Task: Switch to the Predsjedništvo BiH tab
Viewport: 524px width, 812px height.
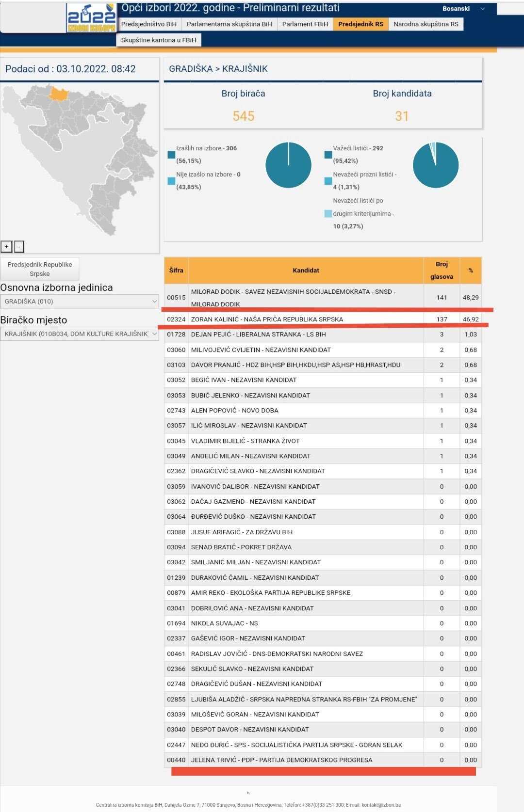Action: pyautogui.click(x=149, y=24)
